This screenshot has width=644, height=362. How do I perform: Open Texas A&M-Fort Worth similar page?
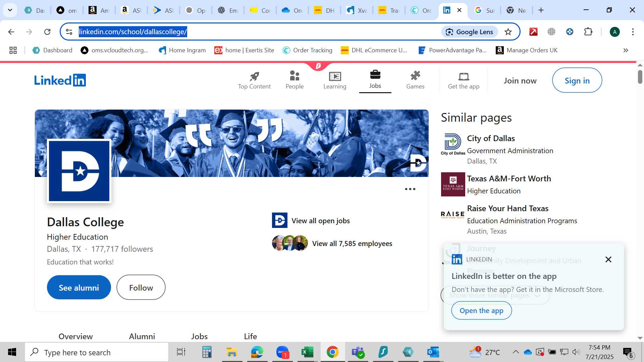509,179
